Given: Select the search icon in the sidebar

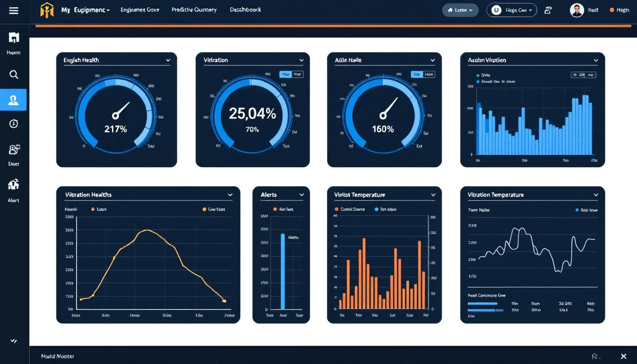Looking at the screenshot, I should pos(13,74).
